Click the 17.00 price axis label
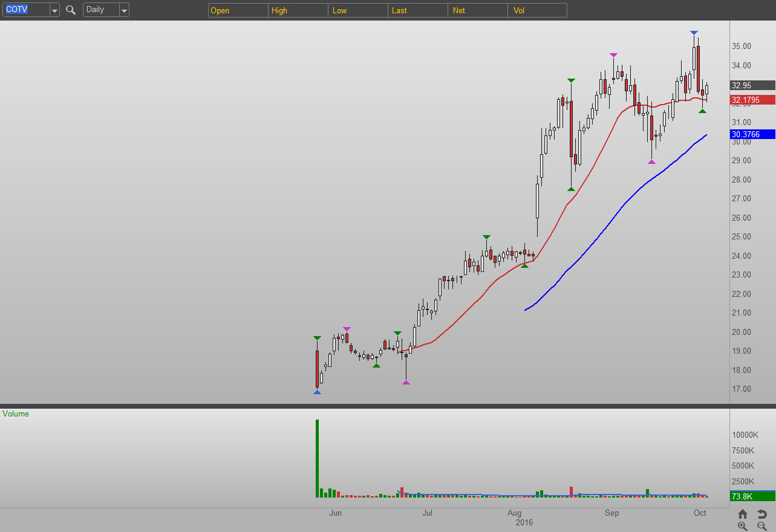This screenshot has height=532, width=776. [742, 389]
